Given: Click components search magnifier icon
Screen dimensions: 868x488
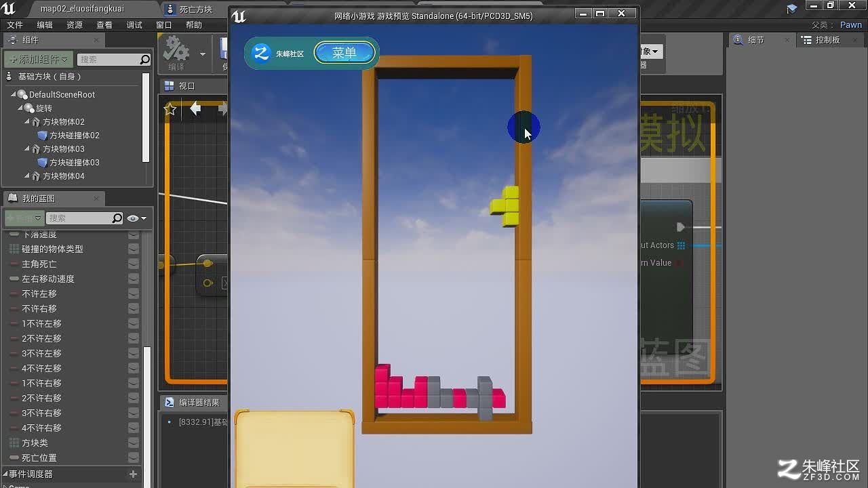Looking at the screenshot, I should pyautogui.click(x=144, y=60).
